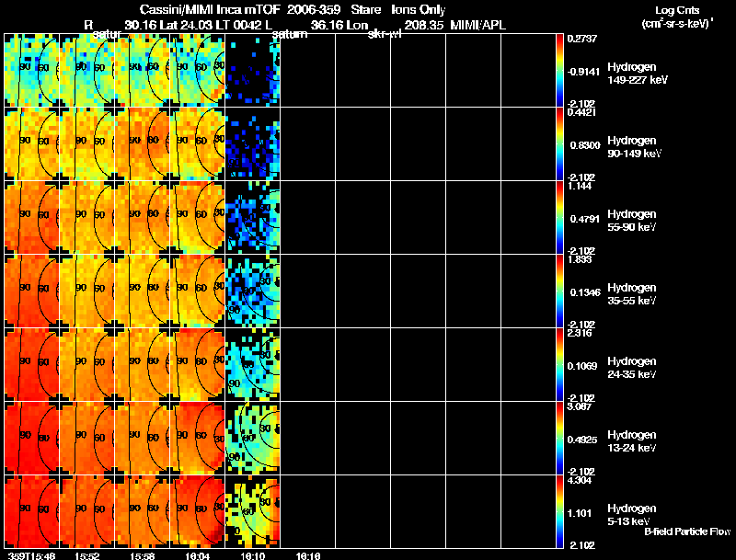Select the 16:10 image in the 149-227 keV row
The width and height of the screenshot is (736, 560).
252,70
